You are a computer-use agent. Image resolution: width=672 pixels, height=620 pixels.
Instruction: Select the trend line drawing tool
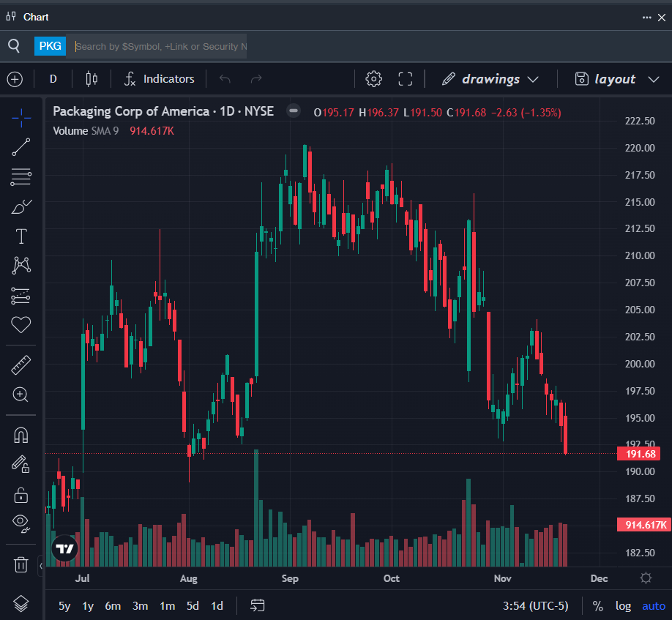coord(21,147)
